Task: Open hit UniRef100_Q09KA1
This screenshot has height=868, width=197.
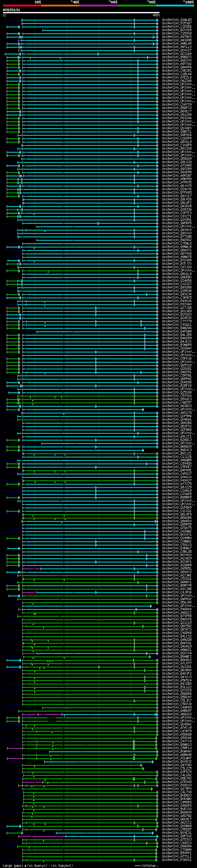Action: (x=177, y=419)
